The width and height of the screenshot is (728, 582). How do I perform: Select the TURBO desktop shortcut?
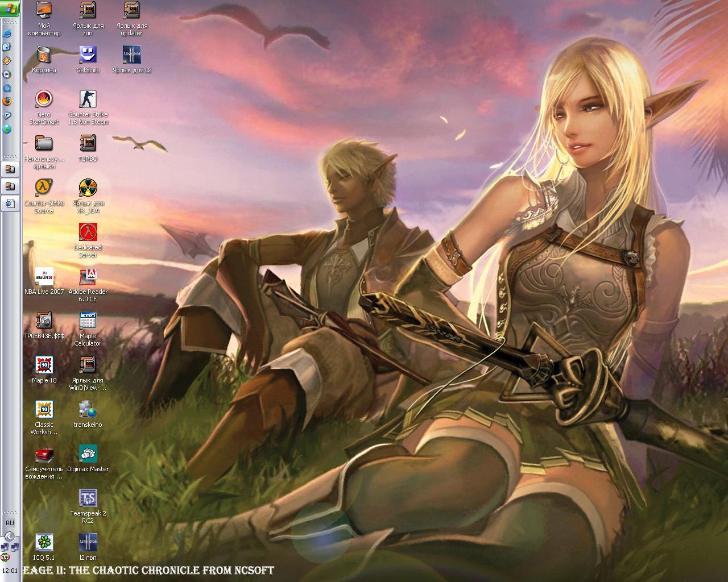(88, 148)
